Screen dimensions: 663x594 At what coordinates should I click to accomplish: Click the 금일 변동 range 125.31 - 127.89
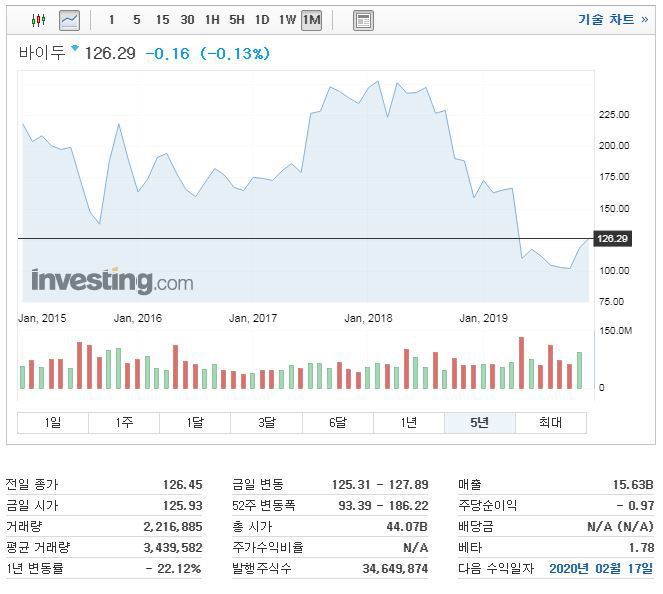click(380, 485)
